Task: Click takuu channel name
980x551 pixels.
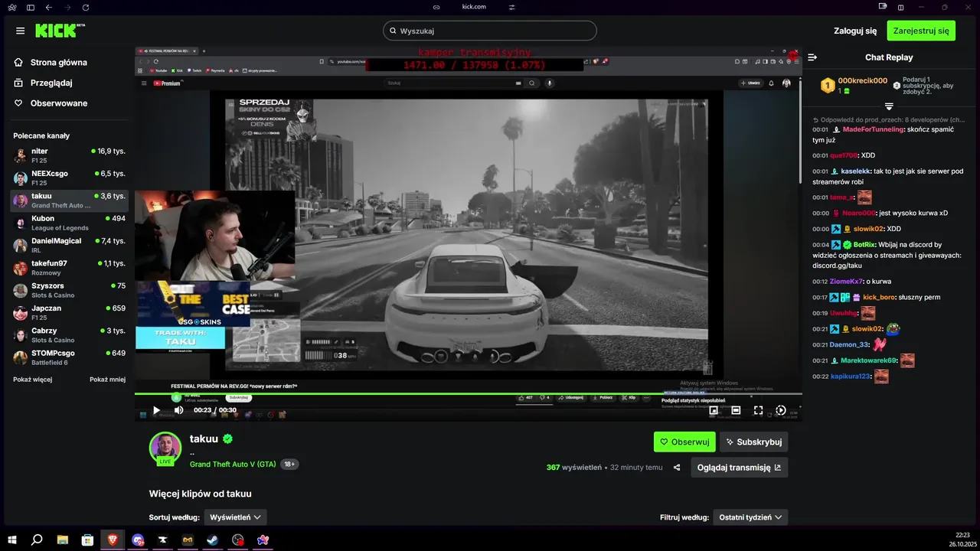Action: point(204,439)
